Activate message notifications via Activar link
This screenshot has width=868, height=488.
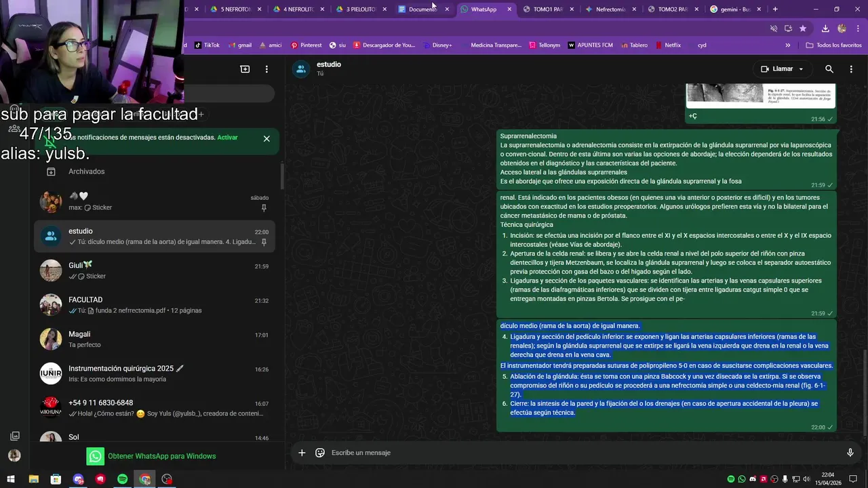click(227, 138)
